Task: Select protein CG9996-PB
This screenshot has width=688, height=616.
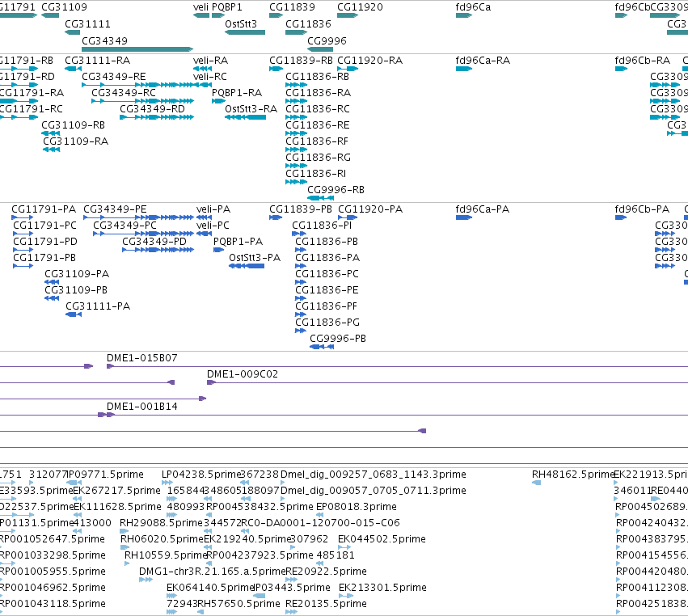Action: [x=338, y=338]
